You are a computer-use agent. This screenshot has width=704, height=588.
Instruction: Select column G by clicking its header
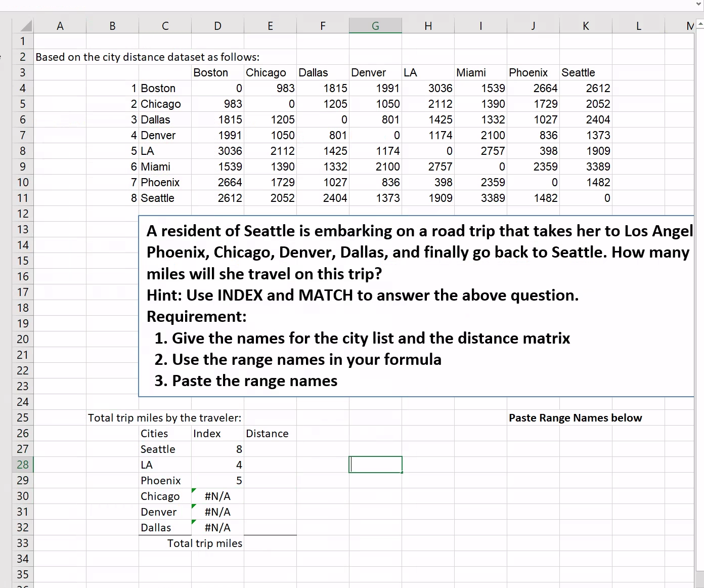point(375,25)
